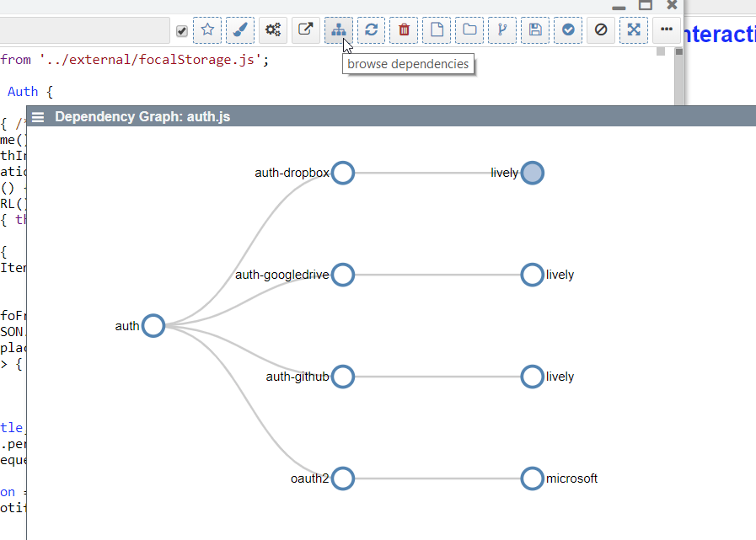Image resolution: width=756 pixels, height=540 pixels.
Task: Toggle the prohibited circle-slash icon
Action: click(x=601, y=30)
